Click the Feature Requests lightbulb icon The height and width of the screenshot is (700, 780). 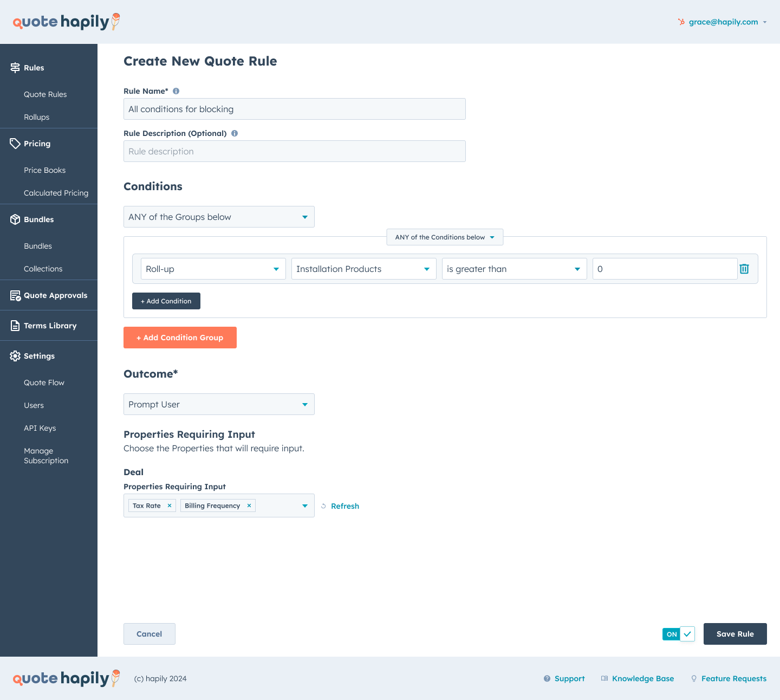(694, 678)
